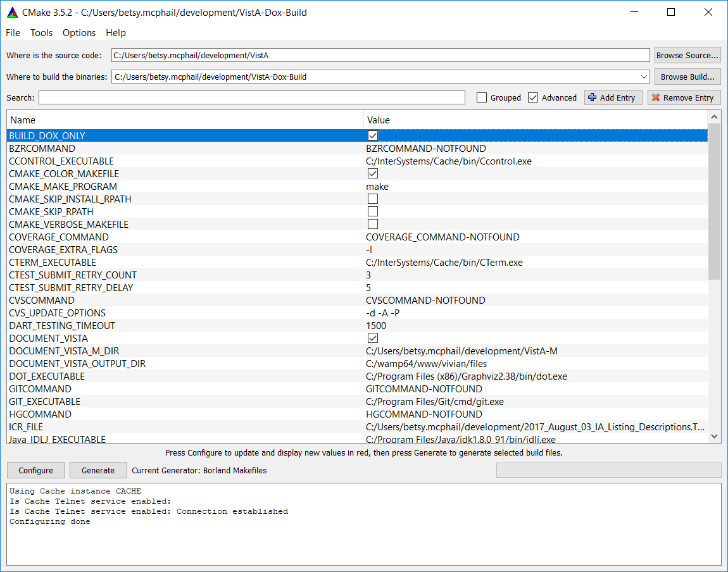Click the scroll up arrow in the variable list

coord(714,117)
